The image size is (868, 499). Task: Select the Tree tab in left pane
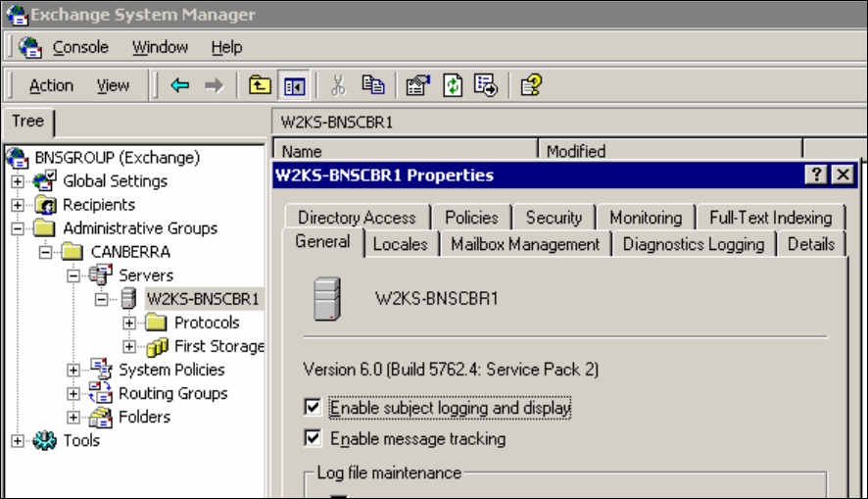(28, 122)
